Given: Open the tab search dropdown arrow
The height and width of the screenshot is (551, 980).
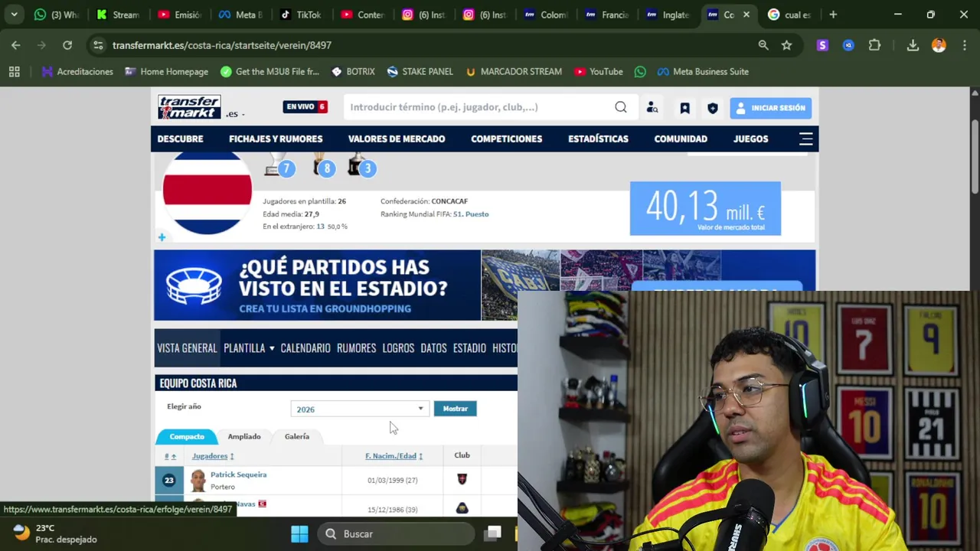Looking at the screenshot, I should [14, 15].
